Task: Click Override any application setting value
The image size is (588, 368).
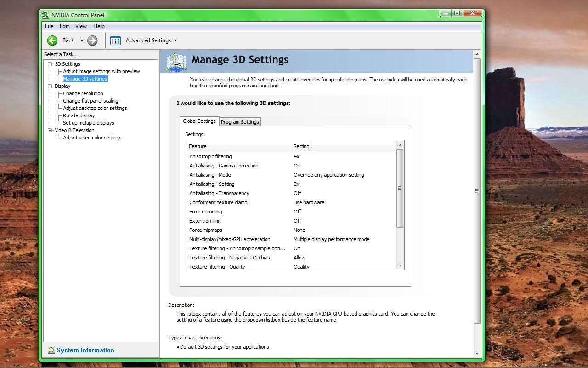Action: 329,175
